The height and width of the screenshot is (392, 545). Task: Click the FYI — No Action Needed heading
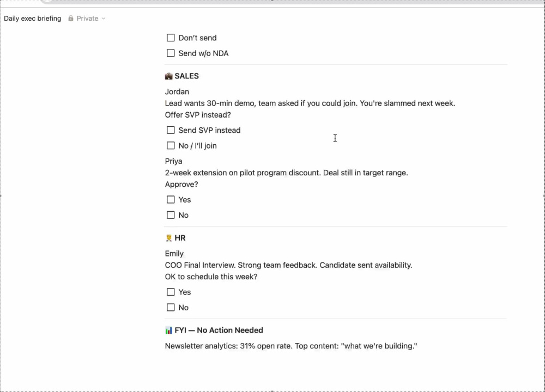coord(219,330)
